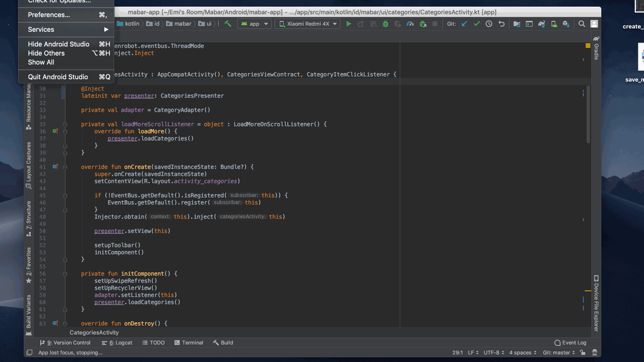This screenshot has width=644, height=362.
Task: Choose Quit Android Studio menu item
Action: 66,77
